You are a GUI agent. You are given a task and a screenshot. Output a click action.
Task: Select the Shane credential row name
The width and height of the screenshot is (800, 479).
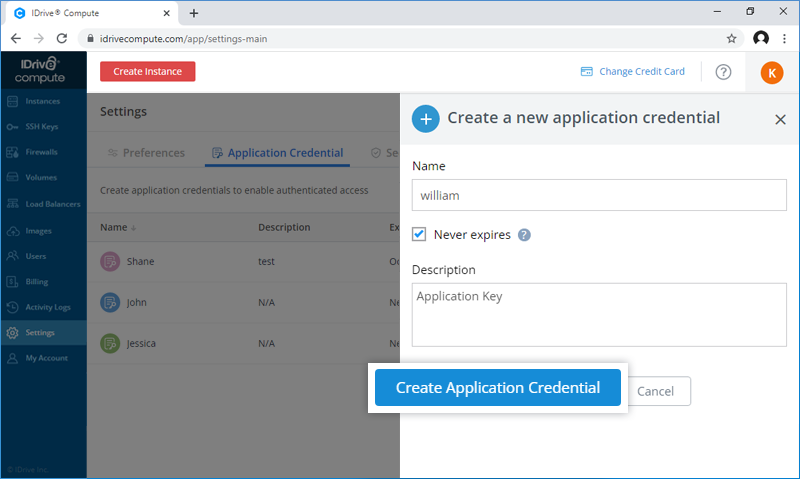[x=140, y=262]
